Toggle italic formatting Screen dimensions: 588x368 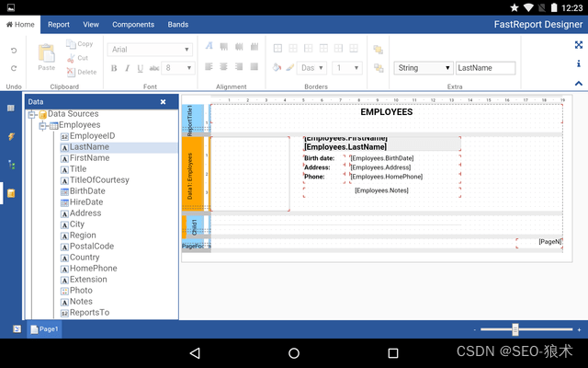[x=127, y=68]
